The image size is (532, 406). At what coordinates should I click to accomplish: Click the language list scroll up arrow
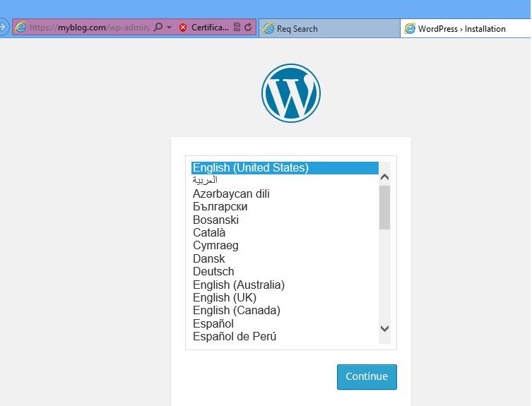[384, 177]
